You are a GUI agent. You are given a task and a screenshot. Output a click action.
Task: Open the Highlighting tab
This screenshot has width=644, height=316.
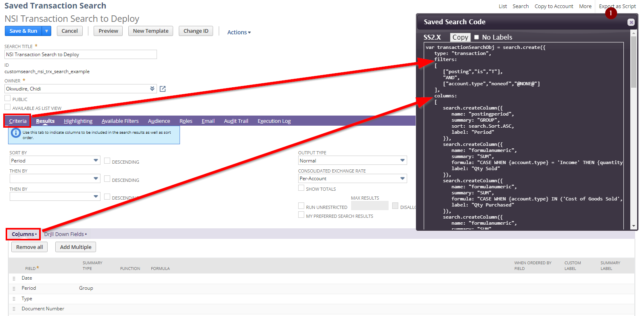(x=78, y=121)
